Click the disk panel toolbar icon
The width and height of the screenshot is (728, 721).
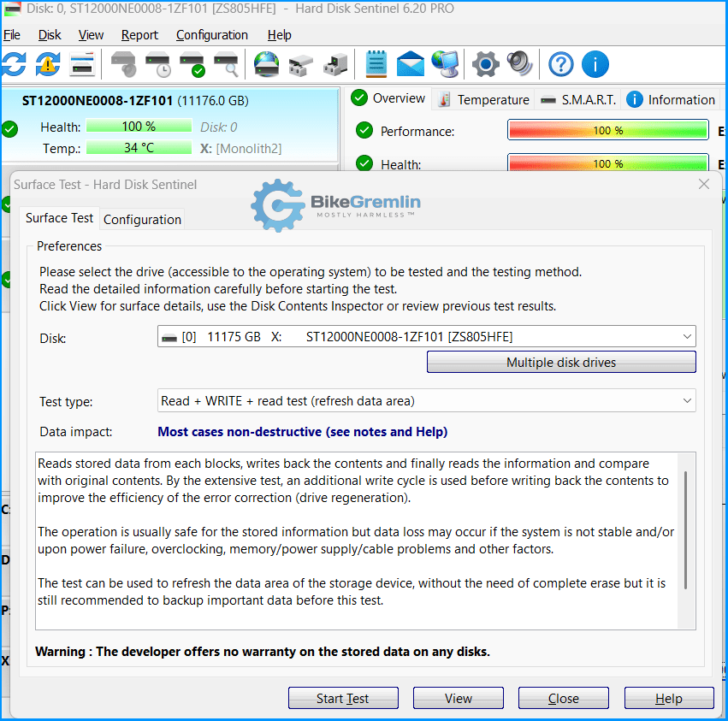coord(82,64)
